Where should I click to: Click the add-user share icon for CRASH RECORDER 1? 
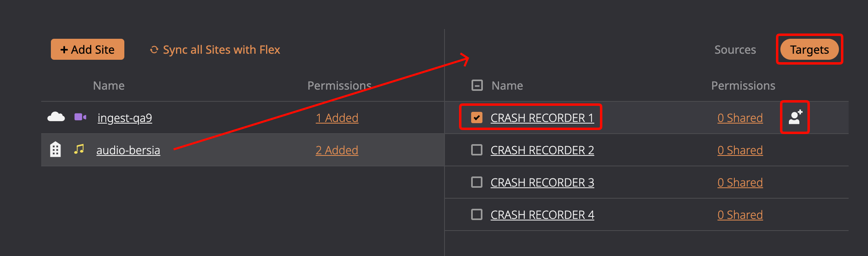(795, 117)
